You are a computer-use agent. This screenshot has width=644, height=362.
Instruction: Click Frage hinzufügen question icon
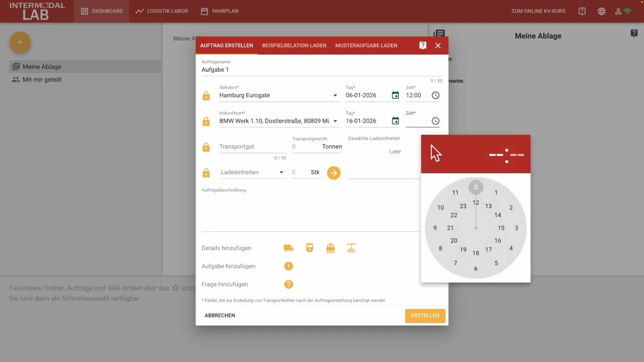(x=288, y=284)
